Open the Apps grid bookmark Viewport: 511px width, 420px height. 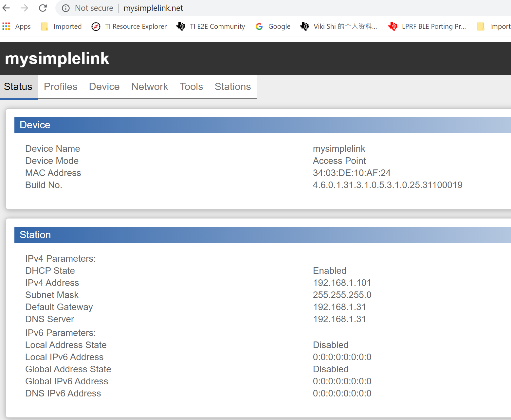pyautogui.click(x=16, y=26)
